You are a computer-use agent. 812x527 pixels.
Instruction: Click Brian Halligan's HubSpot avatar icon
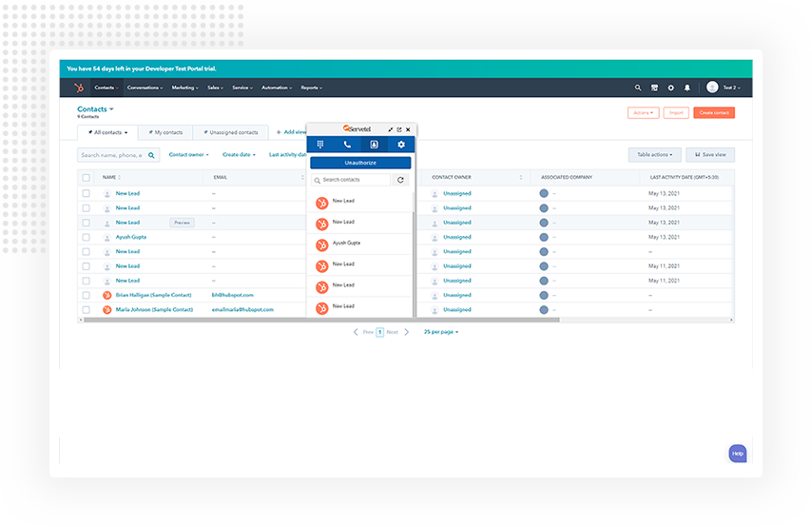tap(107, 296)
